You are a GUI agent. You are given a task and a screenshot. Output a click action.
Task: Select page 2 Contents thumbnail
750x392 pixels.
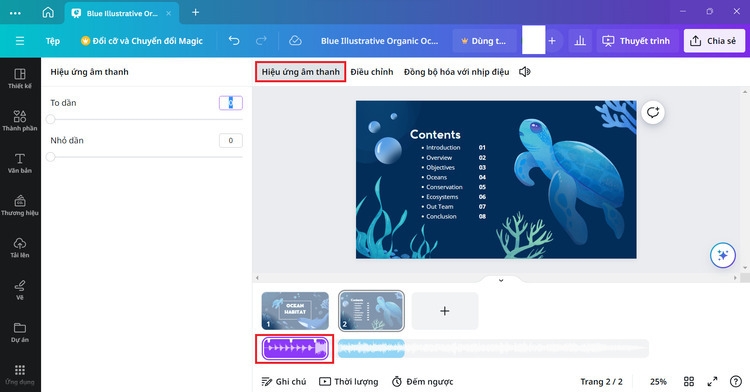coord(371,311)
